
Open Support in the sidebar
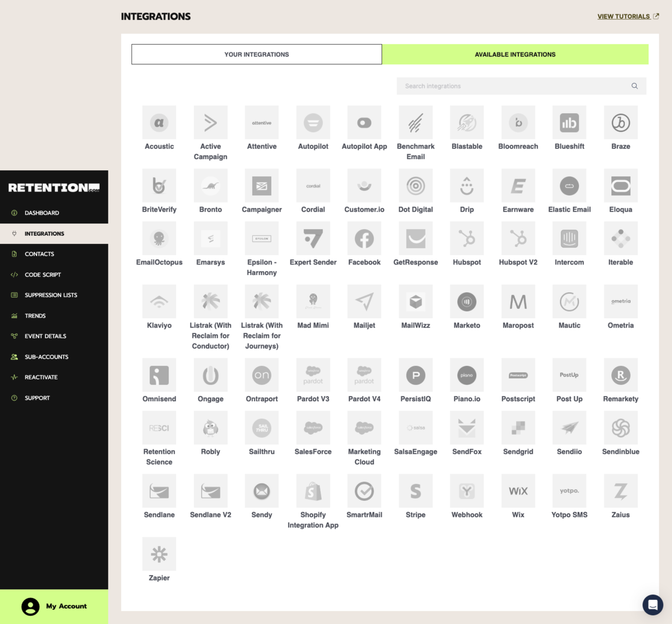(54, 398)
